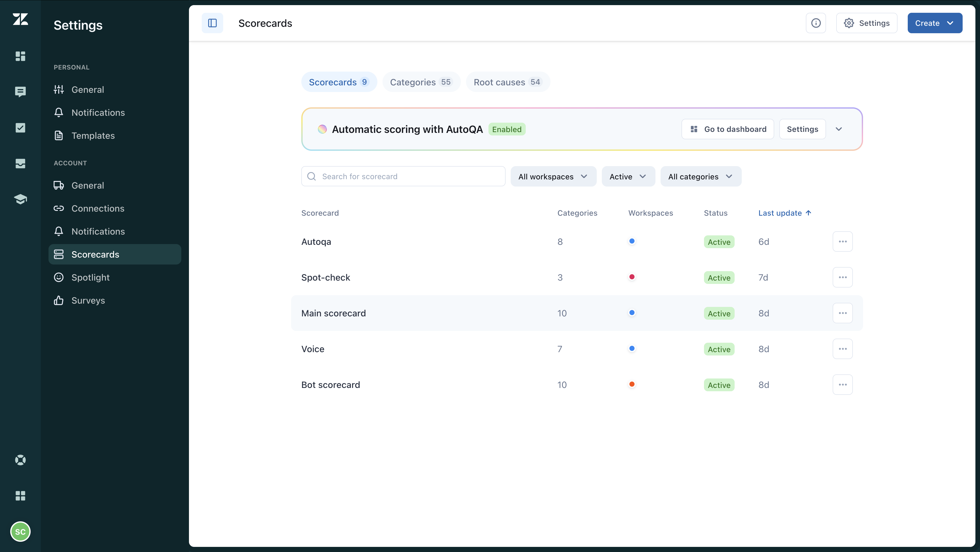Open more options for Bot scorecard row
This screenshot has width=980, height=552.
point(842,385)
